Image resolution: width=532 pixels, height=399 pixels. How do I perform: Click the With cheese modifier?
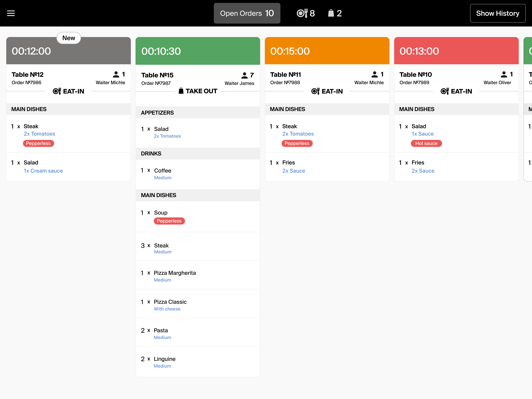[x=167, y=309]
